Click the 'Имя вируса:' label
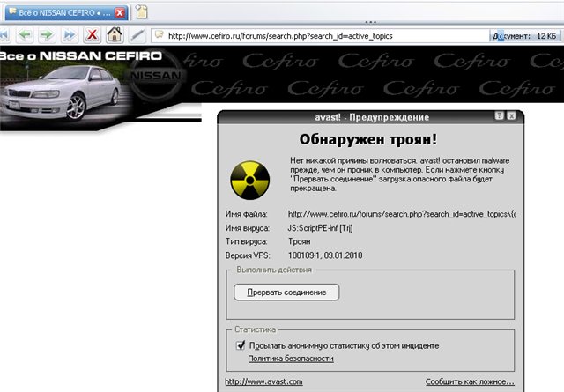Image resolution: width=564 pixels, height=392 pixels. [x=247, y=228]
